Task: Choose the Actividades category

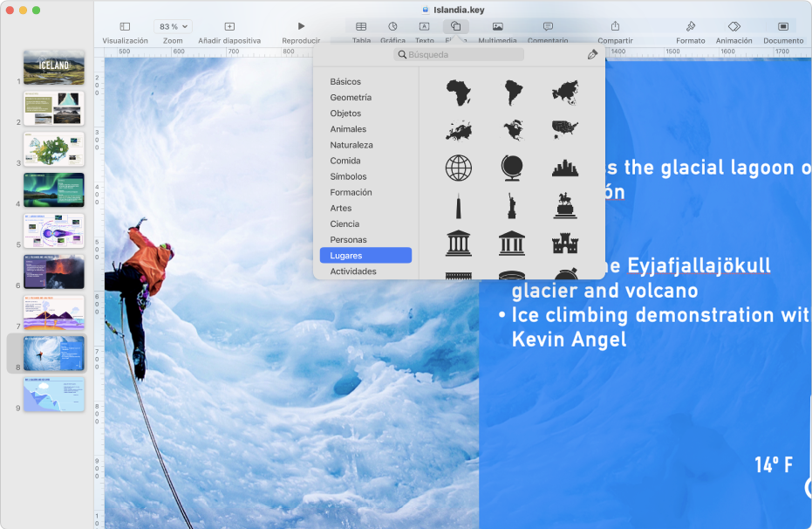Action: pyautogui.click(x=353, y=271)
